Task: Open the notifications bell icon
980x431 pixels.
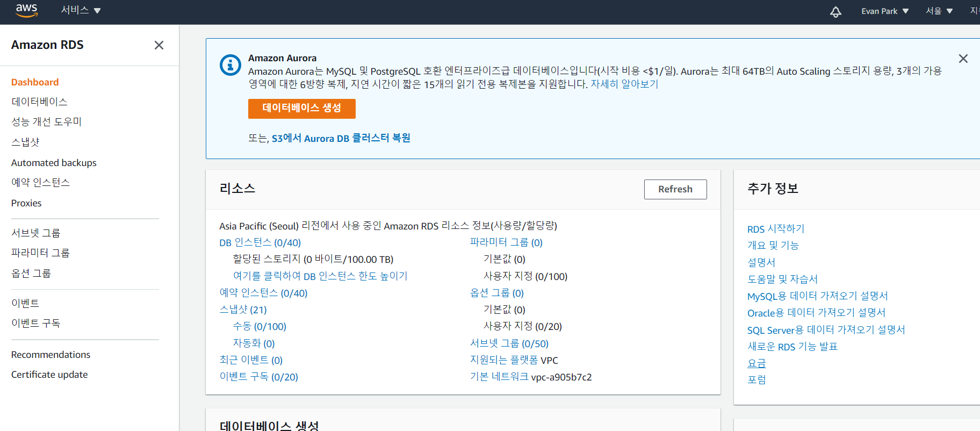Action: [835, 11]
